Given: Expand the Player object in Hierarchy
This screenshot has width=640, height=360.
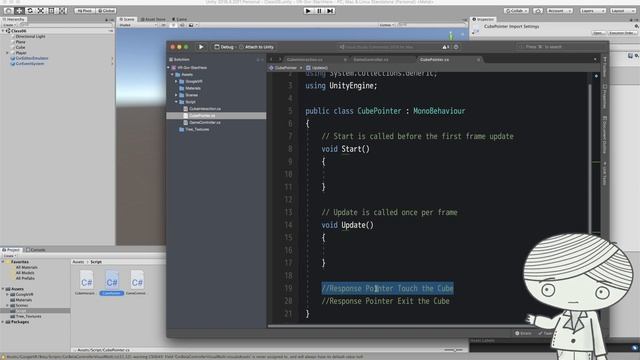Looking at the screenshot, I should pyautogui.click(x=7, y=53).
